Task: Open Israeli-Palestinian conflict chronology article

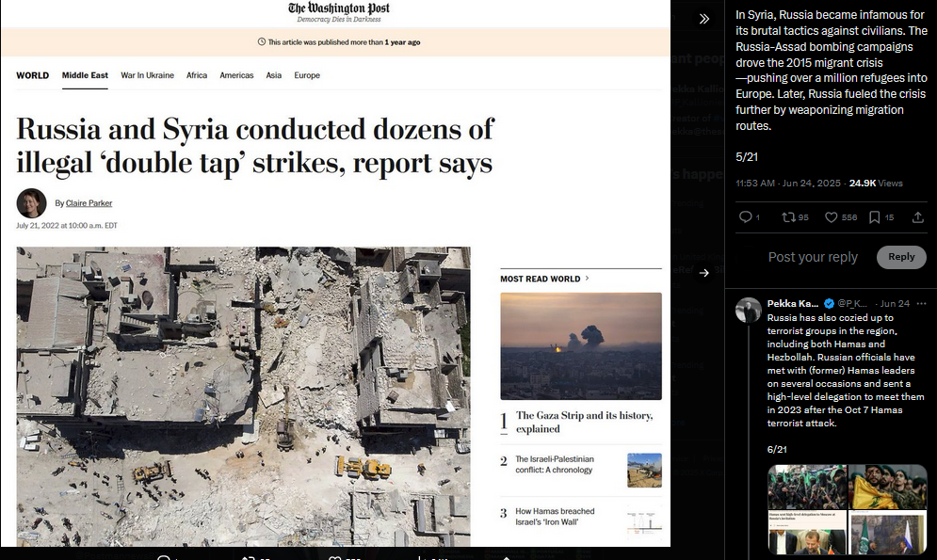Action: 555,465
